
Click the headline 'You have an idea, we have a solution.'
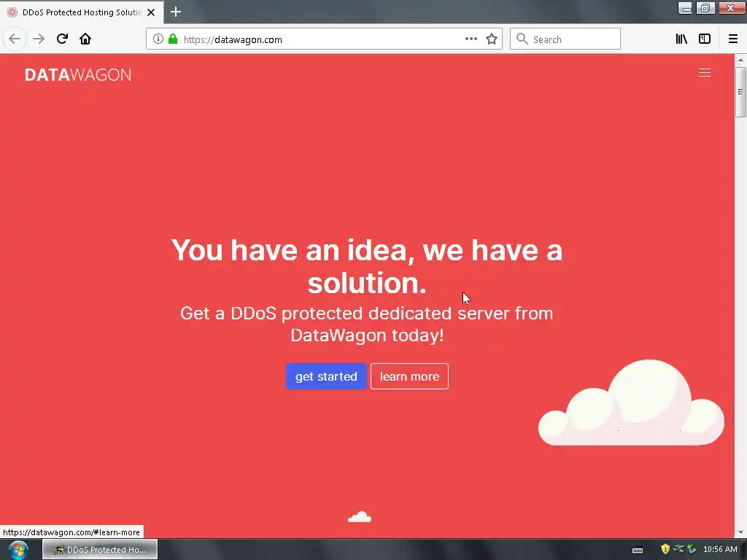[367, 266]
